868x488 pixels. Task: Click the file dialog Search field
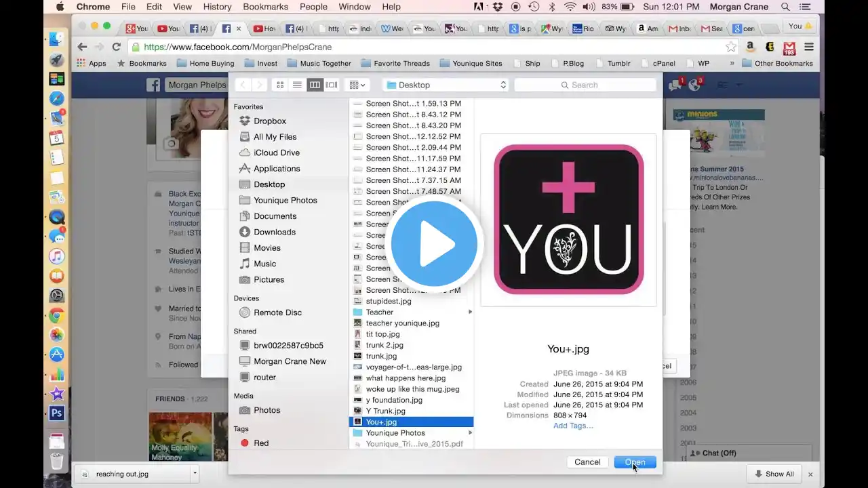tap(585, 85)
